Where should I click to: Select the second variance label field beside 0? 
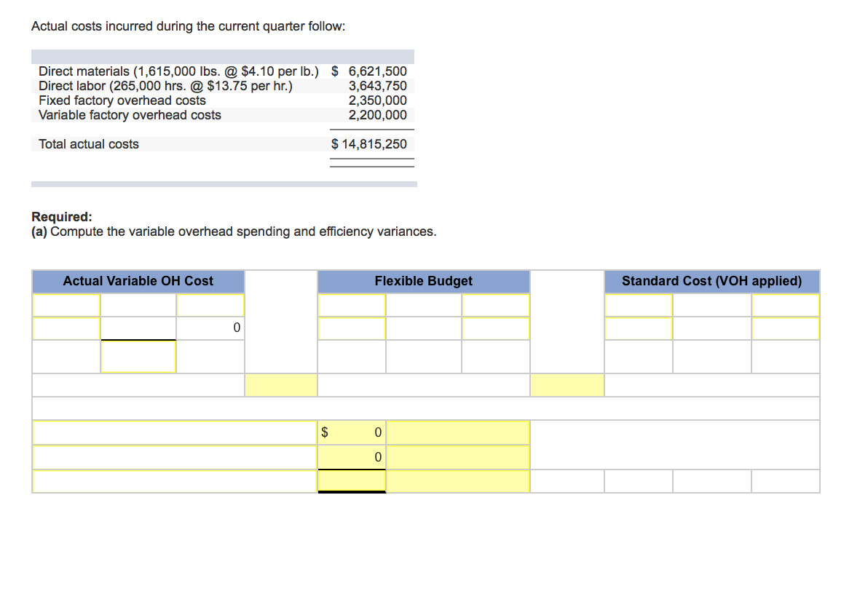tap(175, 457)
